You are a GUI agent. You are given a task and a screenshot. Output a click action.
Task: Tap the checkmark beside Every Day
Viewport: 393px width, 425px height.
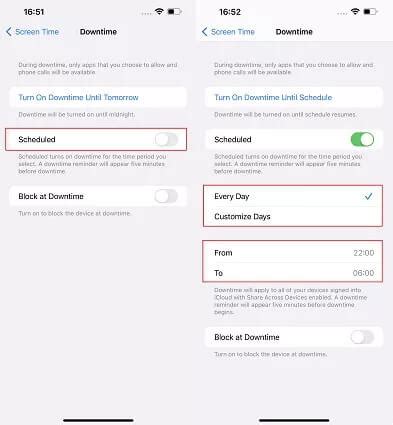pos(368,196)
